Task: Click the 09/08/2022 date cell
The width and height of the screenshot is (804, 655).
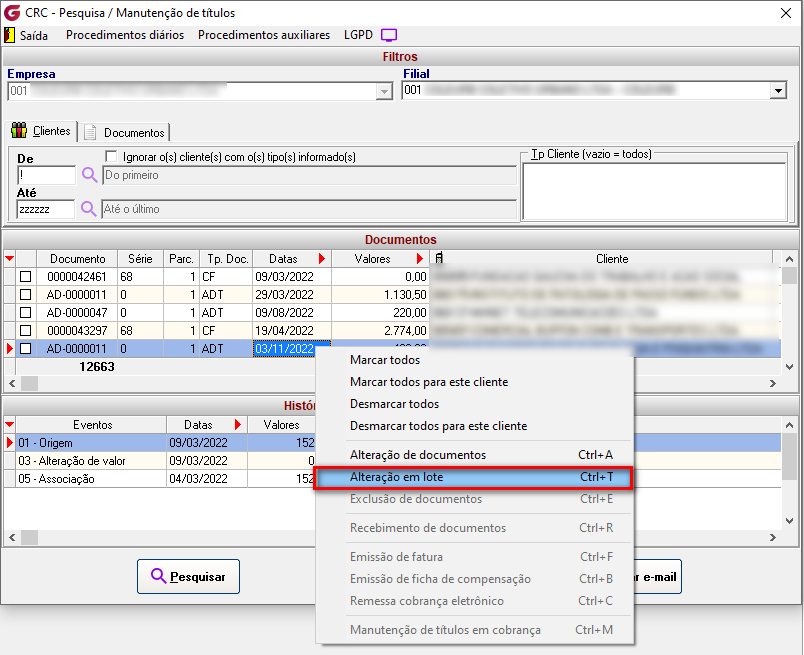Action: point(292,313)
